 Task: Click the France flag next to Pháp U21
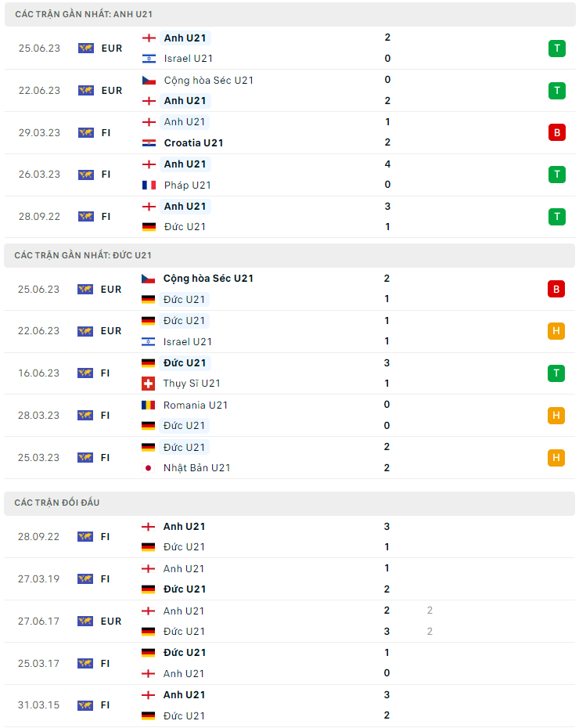pos(149,185)
